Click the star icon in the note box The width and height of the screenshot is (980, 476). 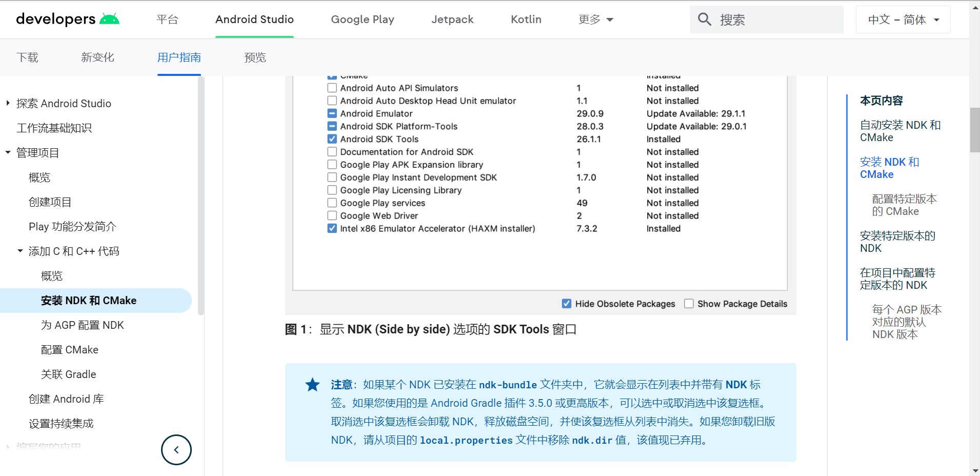(x=312, y=385)
